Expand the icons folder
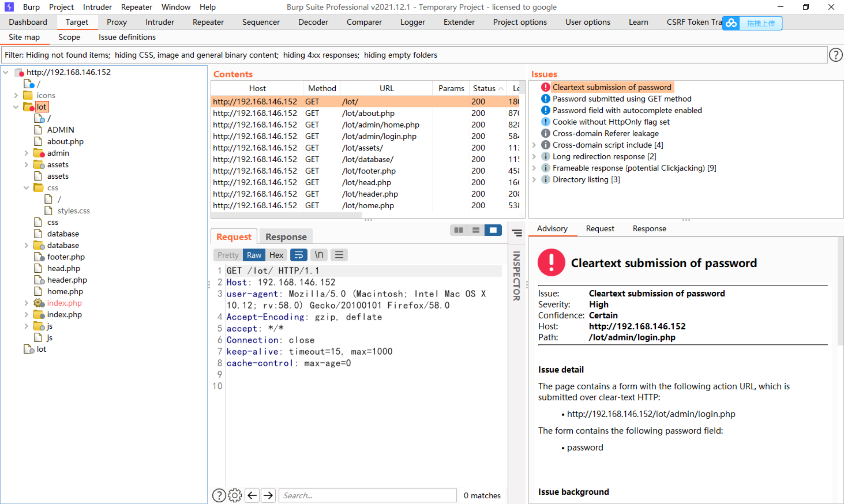 [x=16, y=96]
